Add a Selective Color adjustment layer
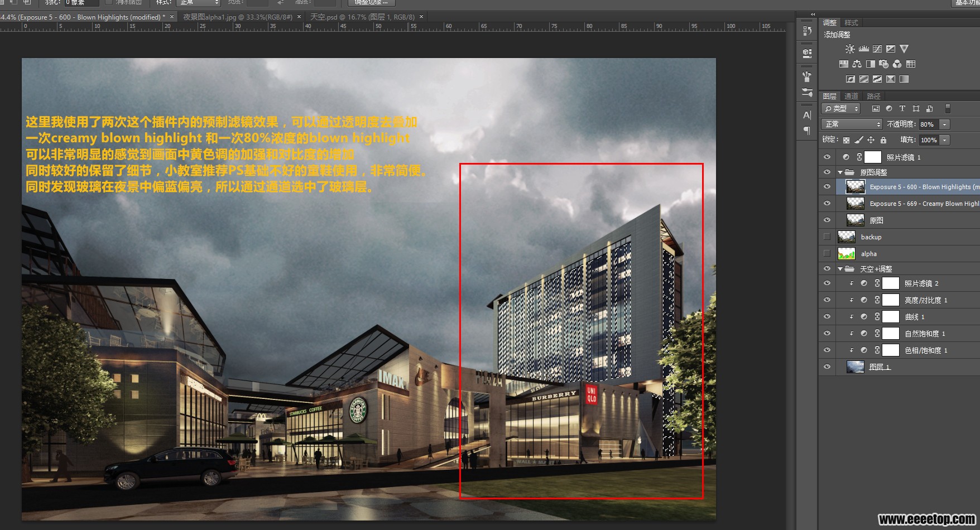 (x=891, y=79)
